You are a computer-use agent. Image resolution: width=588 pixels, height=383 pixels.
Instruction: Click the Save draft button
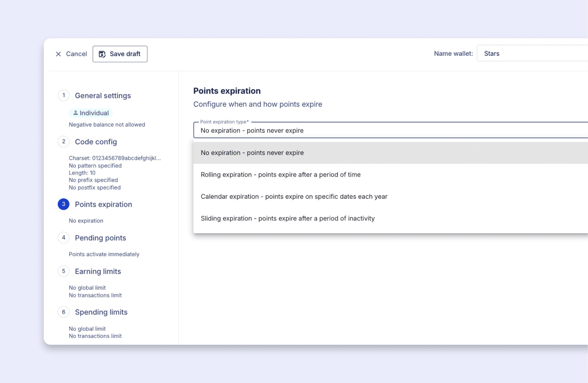pos(120,54)
